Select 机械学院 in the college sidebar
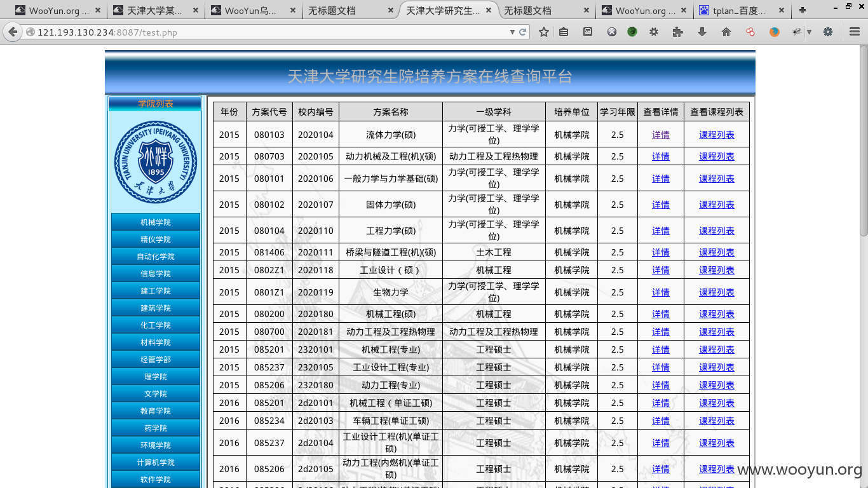 pos(156,222)
